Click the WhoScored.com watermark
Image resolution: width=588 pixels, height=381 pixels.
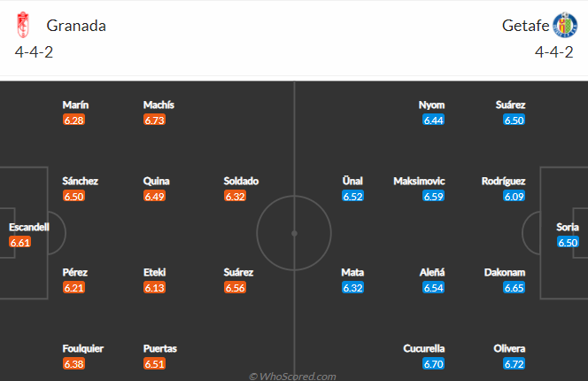293,376
